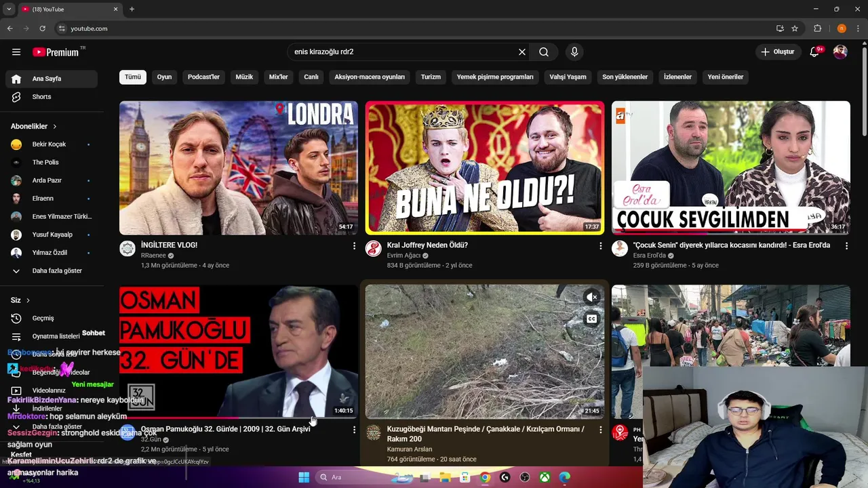The width and height of the screenshot is (868, 488).
Task: Open the Kral Joffrey video thumbnail
Action: [485, 168]
